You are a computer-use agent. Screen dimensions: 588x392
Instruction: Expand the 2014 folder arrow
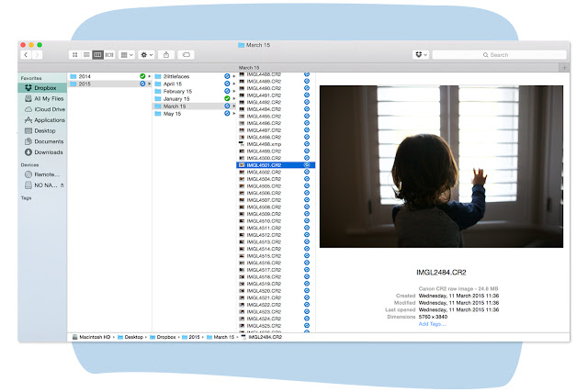pyautogui.click(x=149, y=76)
